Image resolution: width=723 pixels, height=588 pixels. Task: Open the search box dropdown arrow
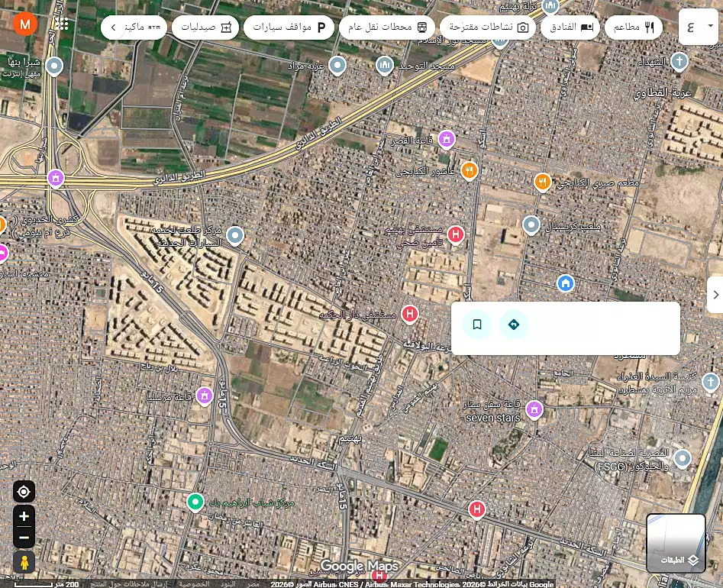click(x=711, y=26)
